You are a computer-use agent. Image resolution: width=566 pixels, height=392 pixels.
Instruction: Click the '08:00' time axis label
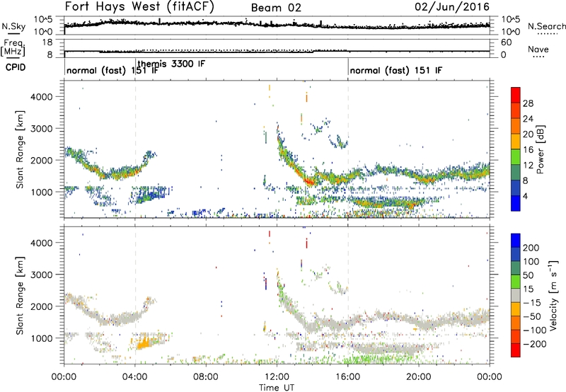(206, 377)
